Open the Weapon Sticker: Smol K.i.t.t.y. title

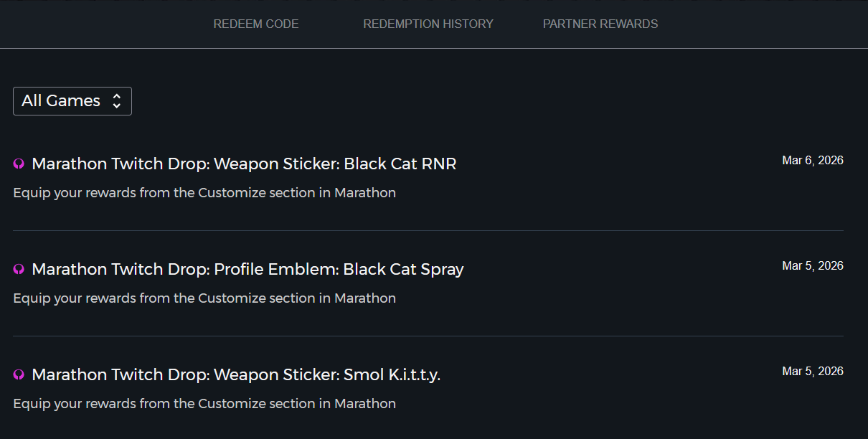[x=236, y=375]
